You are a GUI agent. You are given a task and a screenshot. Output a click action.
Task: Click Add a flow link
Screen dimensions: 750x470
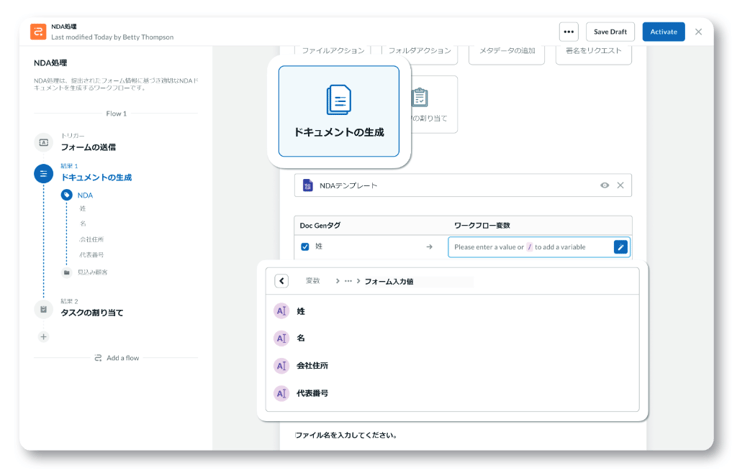[x=116, y=357]
